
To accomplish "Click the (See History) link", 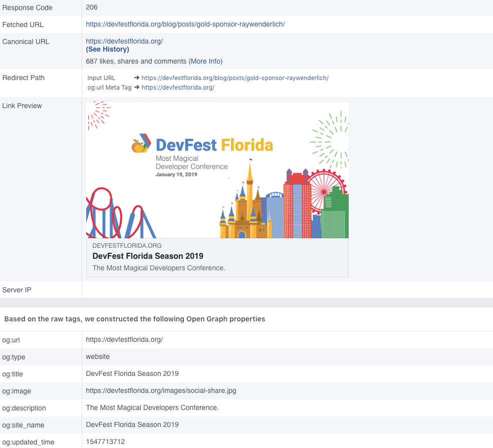I will coord(108,50).
